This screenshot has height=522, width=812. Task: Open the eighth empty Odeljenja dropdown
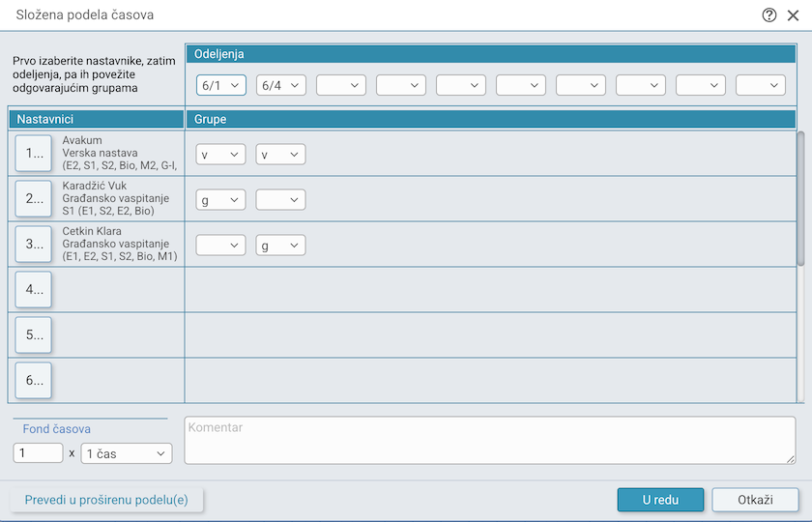[641, 85]
